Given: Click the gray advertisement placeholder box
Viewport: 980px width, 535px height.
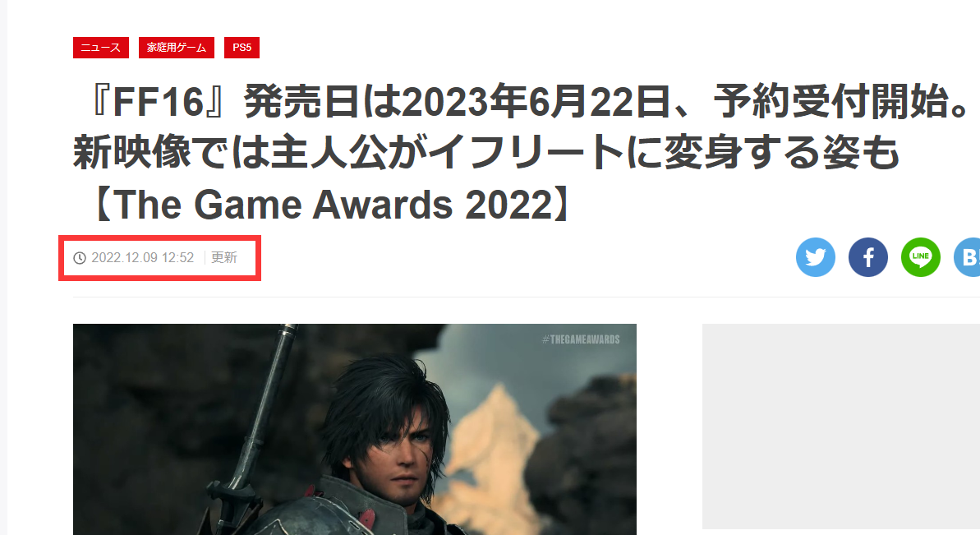Looking at the screenshot, I should (840, 427).
